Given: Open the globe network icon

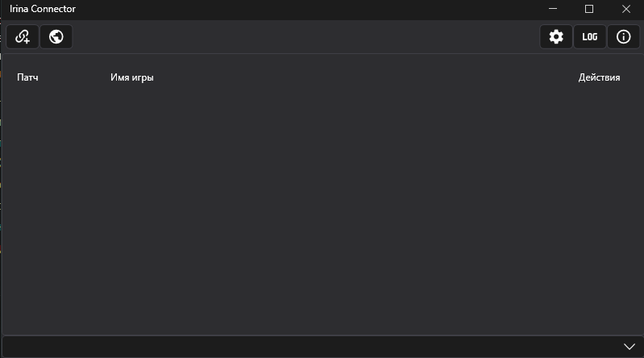Looking at the screenshot, I should coord(56,36).
